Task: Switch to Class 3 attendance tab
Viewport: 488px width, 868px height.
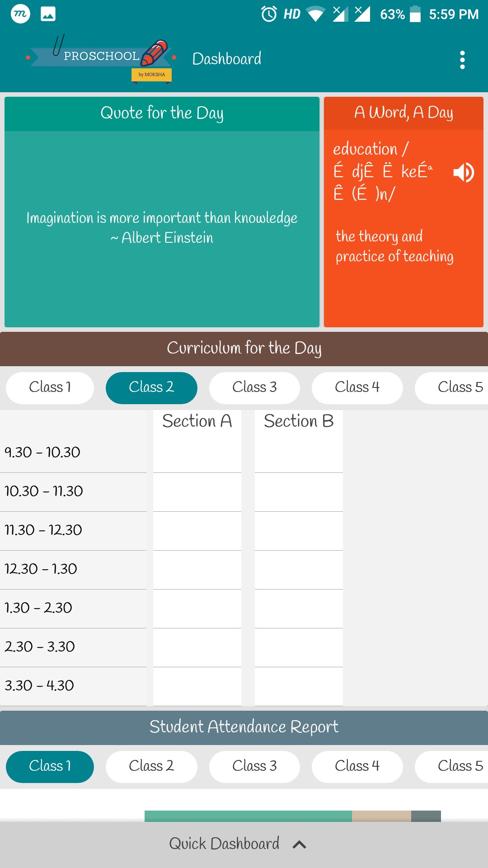Action: point(254,766)
